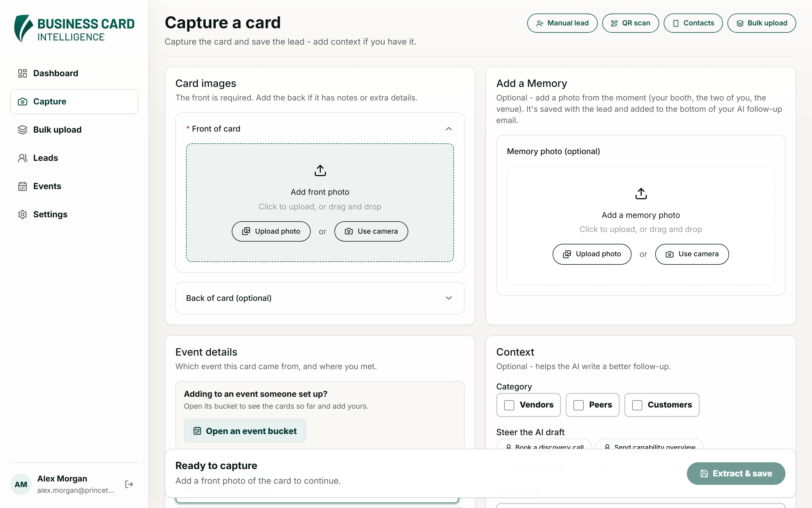Click the upload arrow icon above Add a memory photo
Image resolution: width=812 pixels, height=508 pixels.
pyautogui.click(x=641, y=194)
